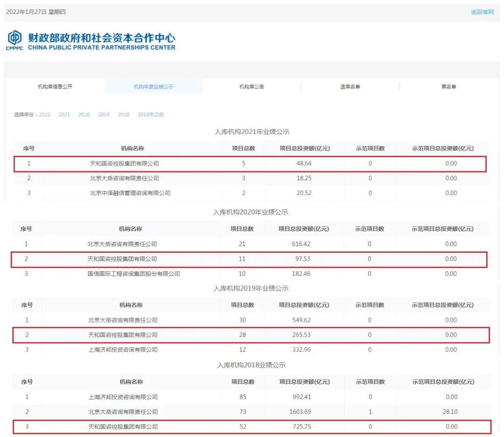Click project count 28 in the 2019 table

coord(243,335)
